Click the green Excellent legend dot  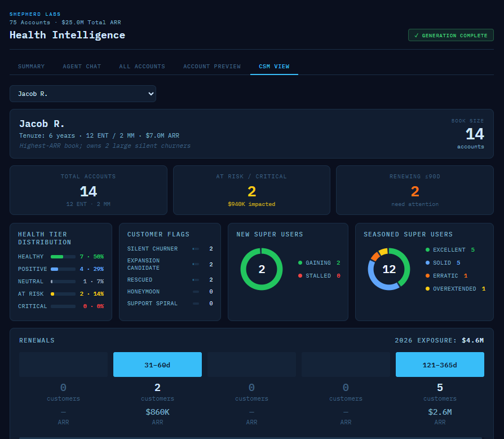coord(427,249)
